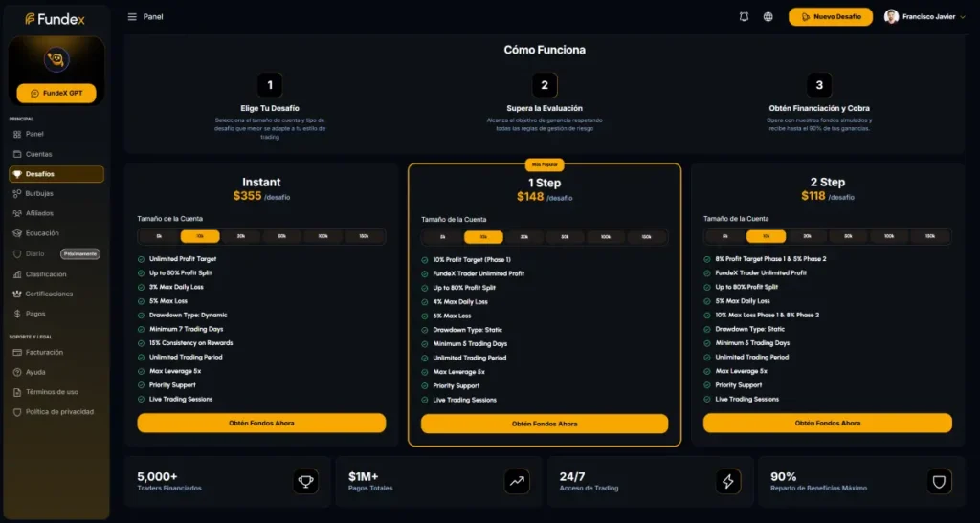Click the Nuevo Desafío button
Screen dimensions: 980x523
pos(831,17)
